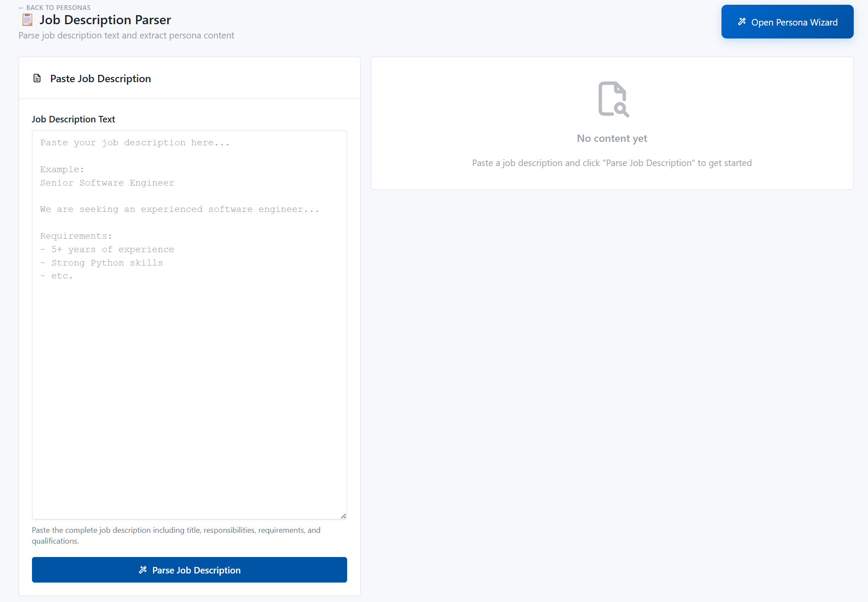Click the Back to Personas link
Image resolution: width=868 pixels, height=602 pixels.
(x=58, y=7)
